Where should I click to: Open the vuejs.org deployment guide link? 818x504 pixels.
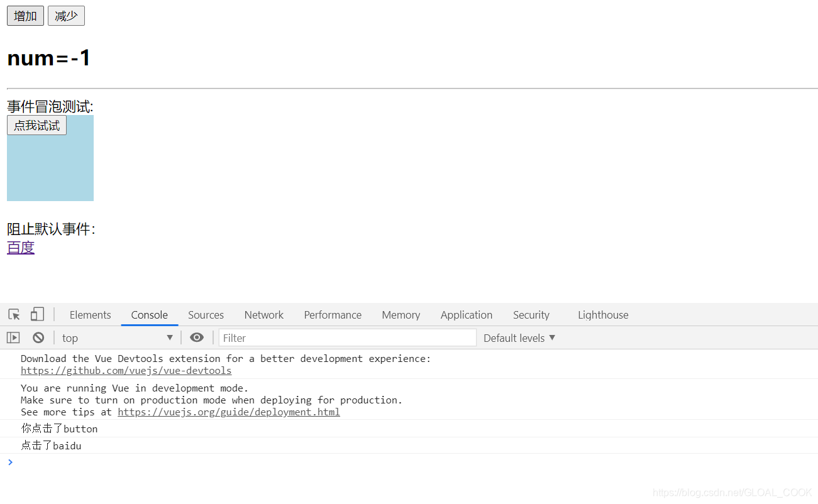pyautogui.click(x=229, y=412)
